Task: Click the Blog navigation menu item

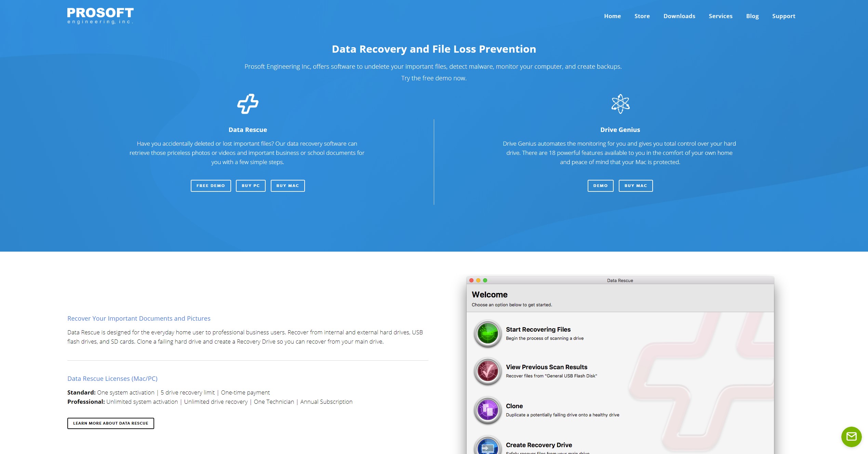Action: [752, 15]
